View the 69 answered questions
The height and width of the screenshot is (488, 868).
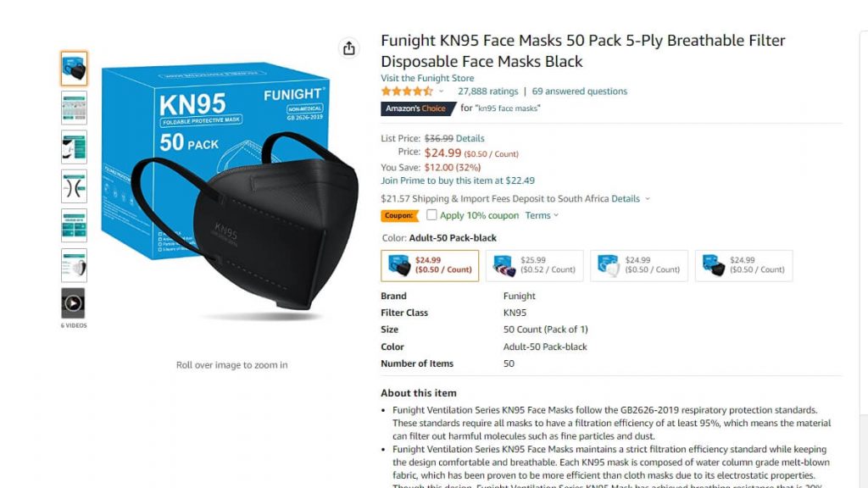pos(580,91)
